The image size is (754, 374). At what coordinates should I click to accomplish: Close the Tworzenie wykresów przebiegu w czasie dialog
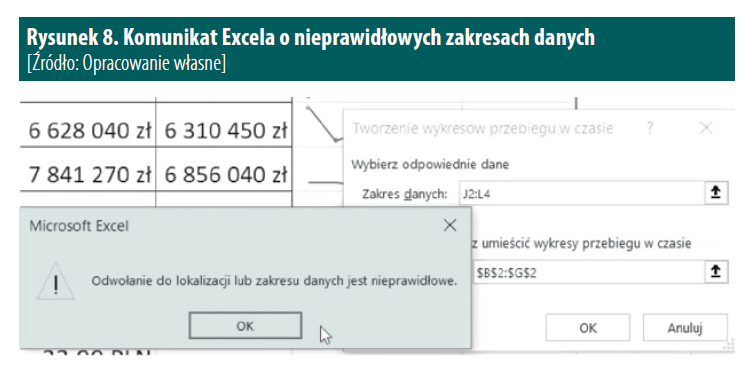(705, 128)
